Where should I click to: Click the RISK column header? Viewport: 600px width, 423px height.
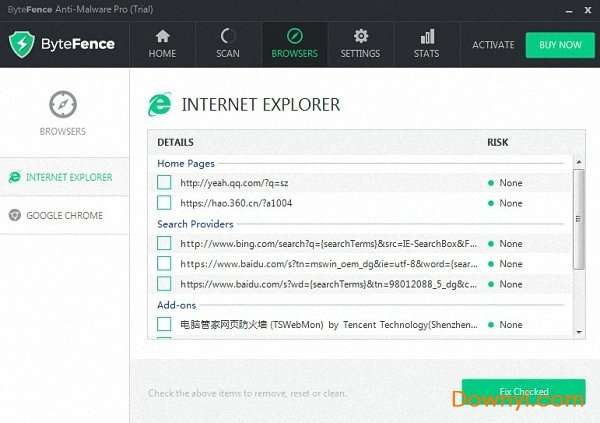tap(497, 142)
